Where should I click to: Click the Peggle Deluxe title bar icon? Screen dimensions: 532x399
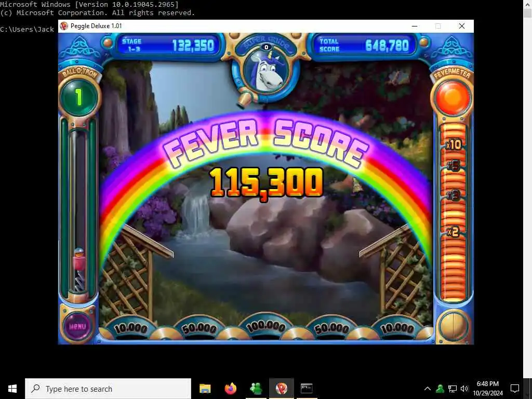tap(64, 26)
